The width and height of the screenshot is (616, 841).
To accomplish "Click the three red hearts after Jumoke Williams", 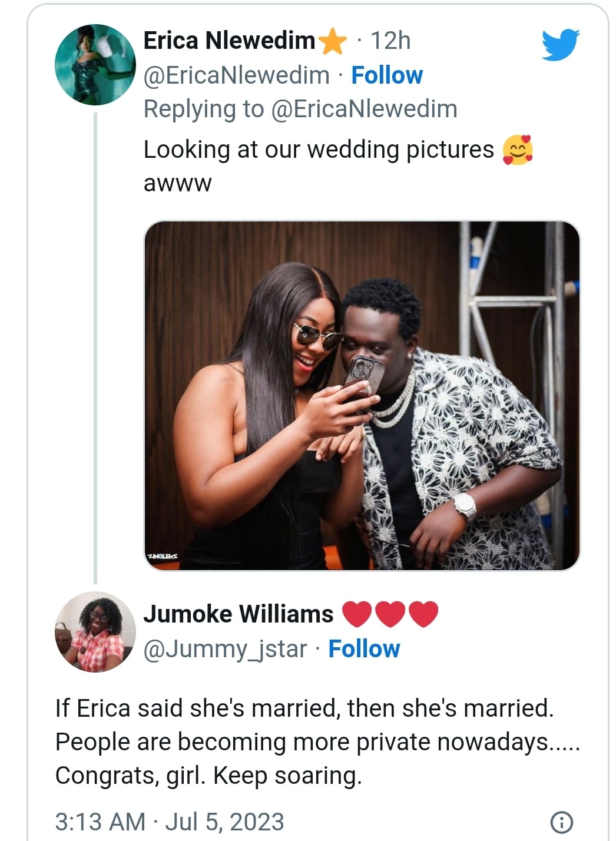I will point(390,614).
